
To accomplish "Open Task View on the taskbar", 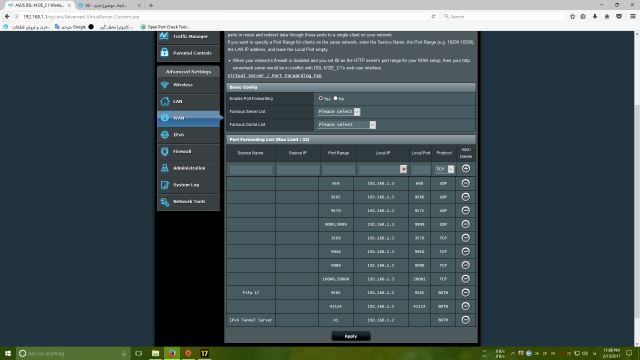I will 139,353.
